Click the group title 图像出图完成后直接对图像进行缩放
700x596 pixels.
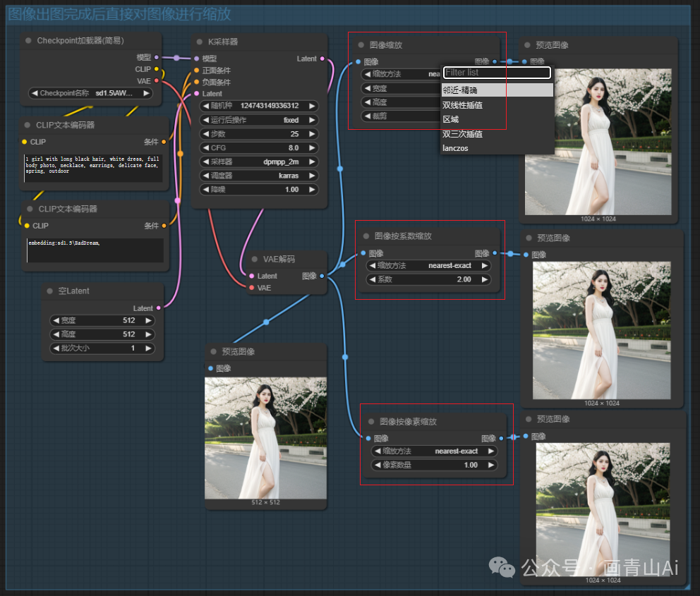[x=120, y=14]
